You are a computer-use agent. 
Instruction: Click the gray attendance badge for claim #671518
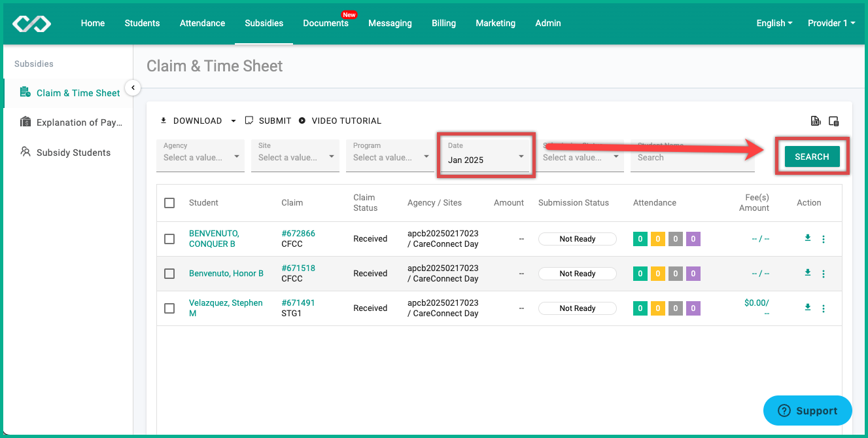click(676, 274)
